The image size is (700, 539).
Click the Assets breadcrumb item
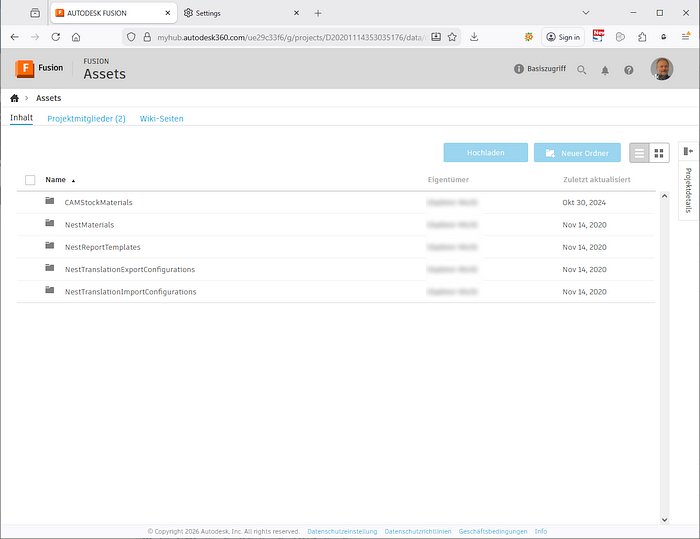[x=49, y=98]
